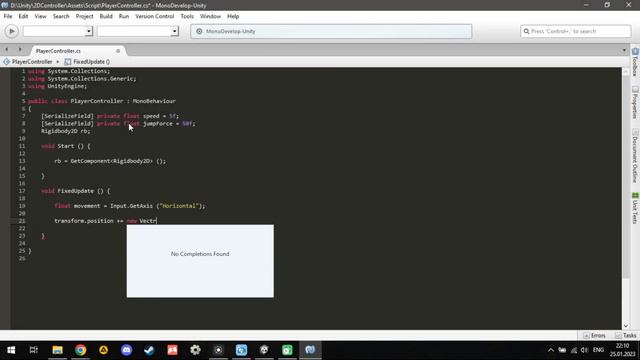Open Discord from taskbar
This screenshot has height=360, width=640.
(127, 350)
